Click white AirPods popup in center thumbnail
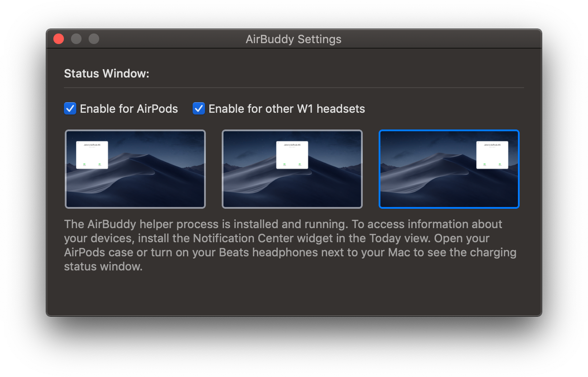This screenshot has width=588, height=377. [x=292, y=155]
